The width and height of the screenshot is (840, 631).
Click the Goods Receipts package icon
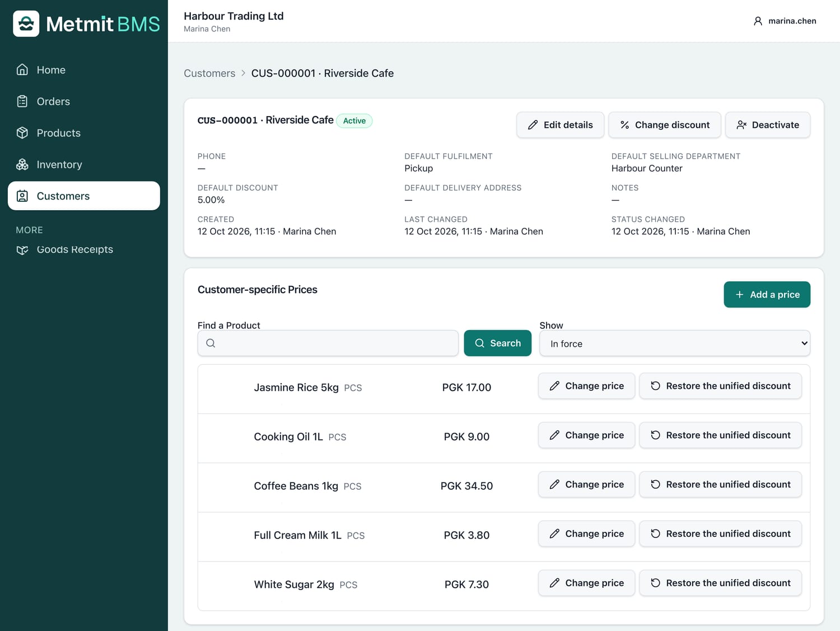(22, 250)
